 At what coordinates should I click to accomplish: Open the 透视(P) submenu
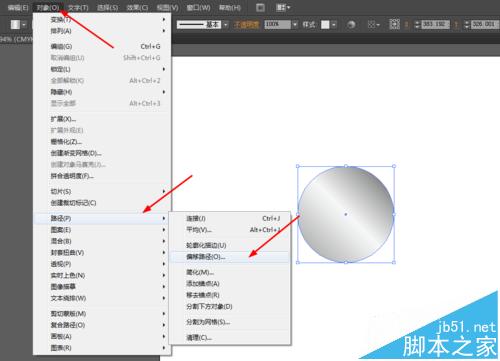click(x=102, y=264)
